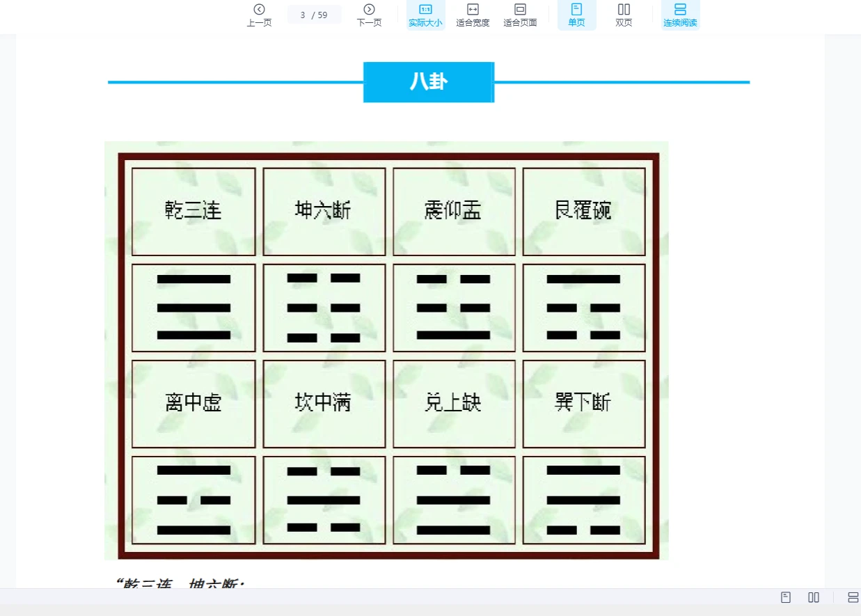Image resolution: width=861 pixels, height=616 pixels.
Task: Click double page icon in status bar
Action: point(814,597)
